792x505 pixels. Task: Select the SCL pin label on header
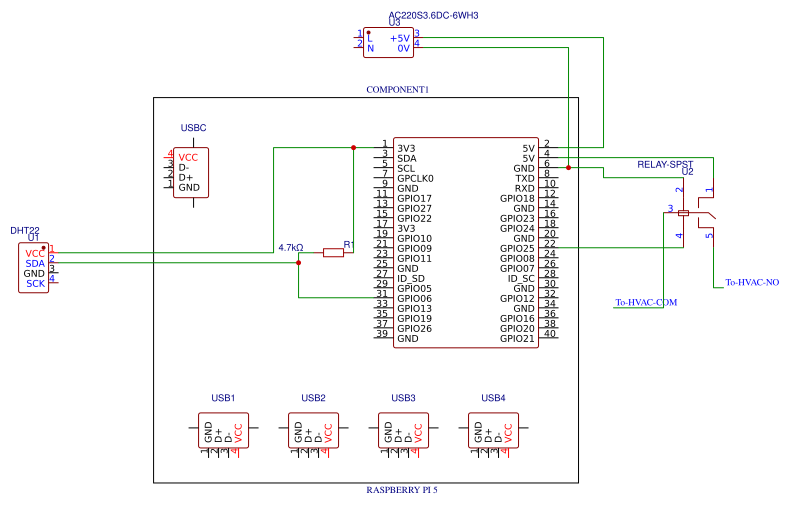(x=406, y=169)
